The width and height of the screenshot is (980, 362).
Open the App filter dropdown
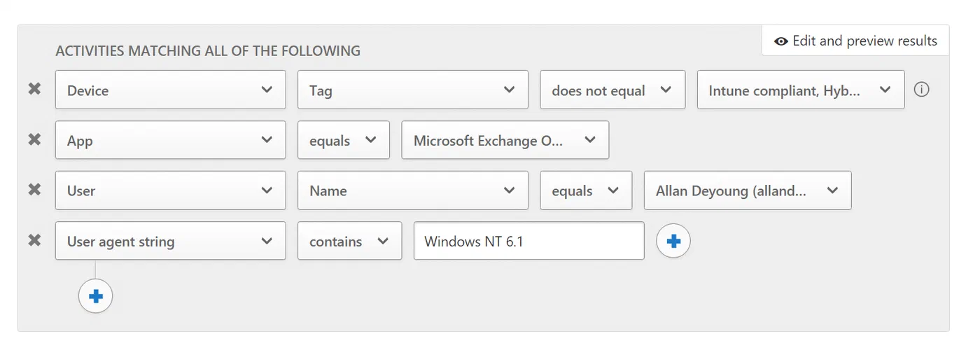tap(171, 140)
